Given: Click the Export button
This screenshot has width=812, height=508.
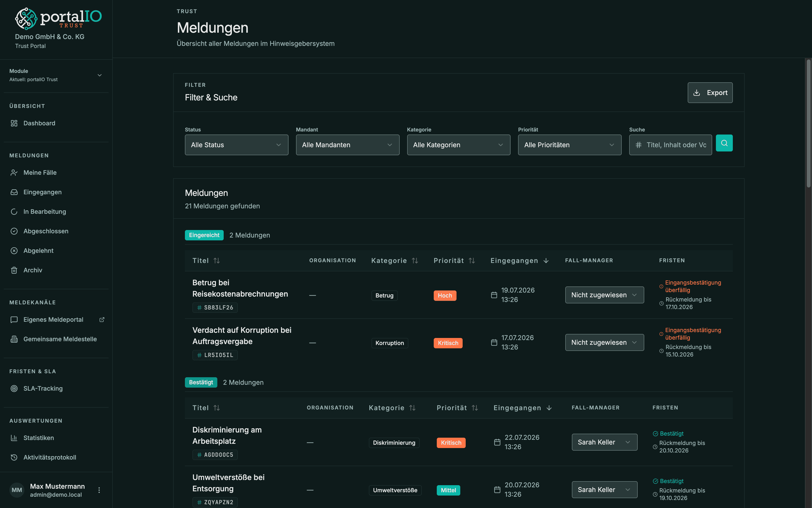Looking at the screenshot, I should point(710,93).
